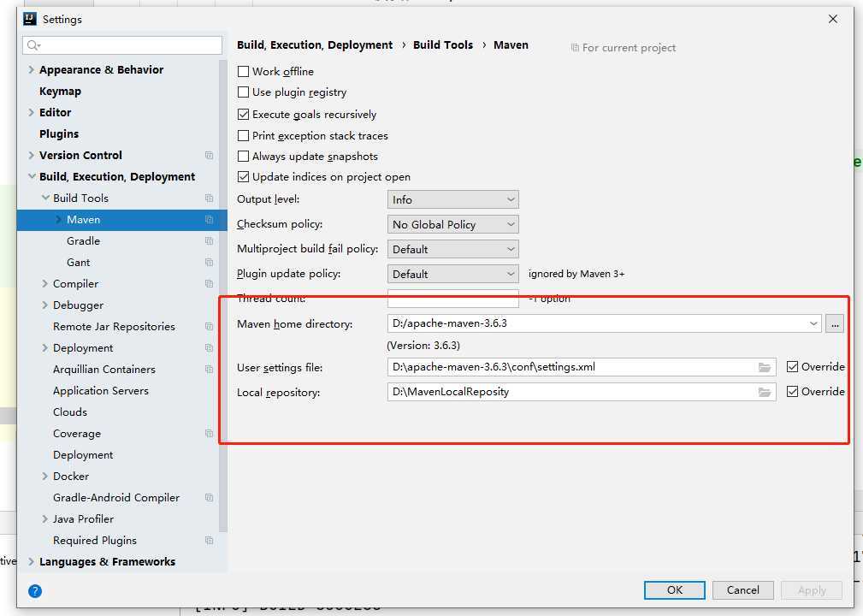Image resolution: width=863 pixels, height=616 pixels.
Task: Close the Settings dialog
Action: 833,20
